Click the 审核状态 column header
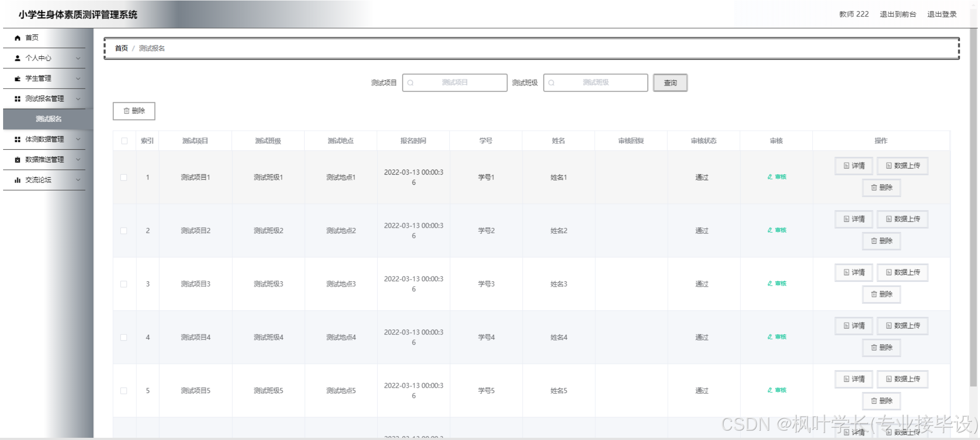This screenshot has width=980, height=440. [x=704, y=141]
